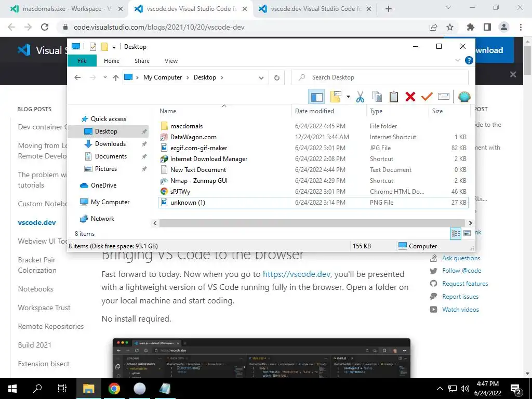Viewport: 532px width, 399px height.
Task: Expand the chevron after Desktop breadcrumb
Action: (222, 77)
